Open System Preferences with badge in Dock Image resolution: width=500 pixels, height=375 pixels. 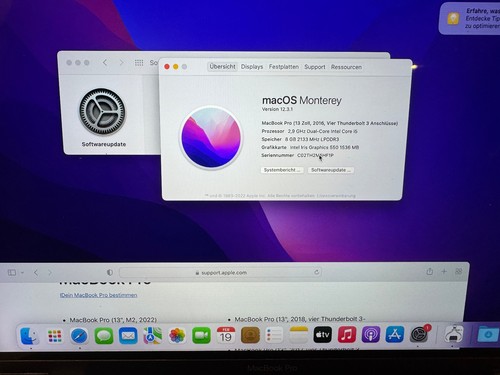tap(419, 334)
